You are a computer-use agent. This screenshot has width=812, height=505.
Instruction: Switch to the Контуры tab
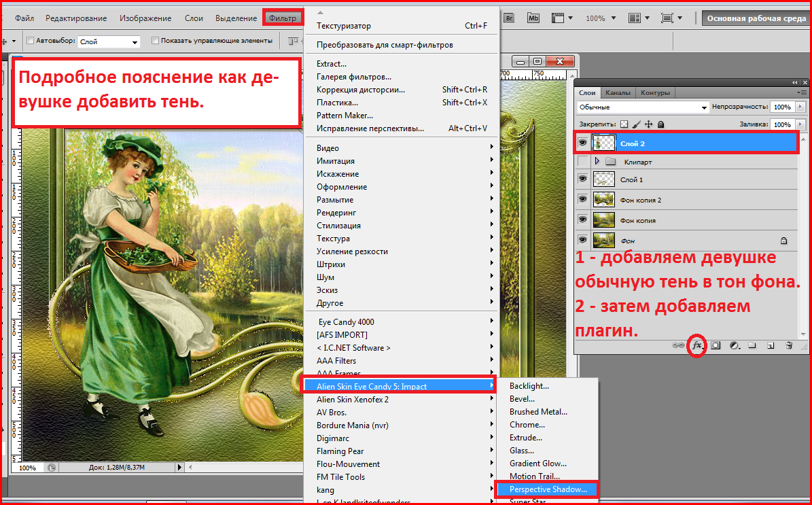coord(655,92)
